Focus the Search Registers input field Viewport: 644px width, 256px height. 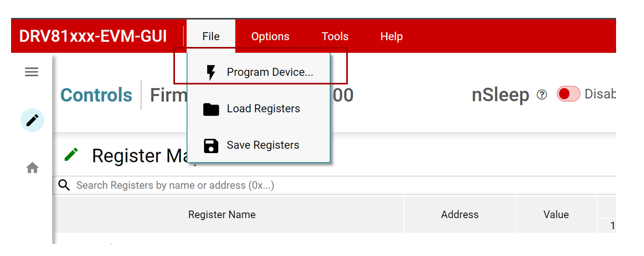click(x=316, y=185)
